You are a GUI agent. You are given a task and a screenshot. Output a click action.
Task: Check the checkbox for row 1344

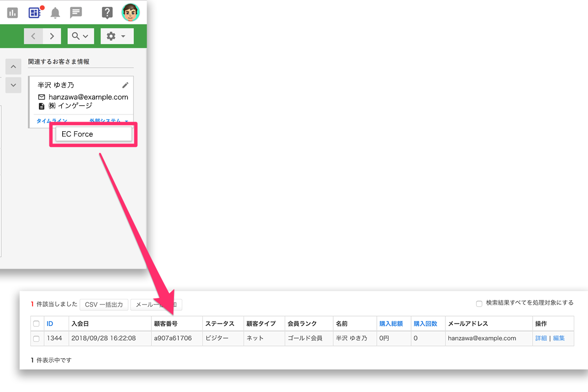(36, 339)
